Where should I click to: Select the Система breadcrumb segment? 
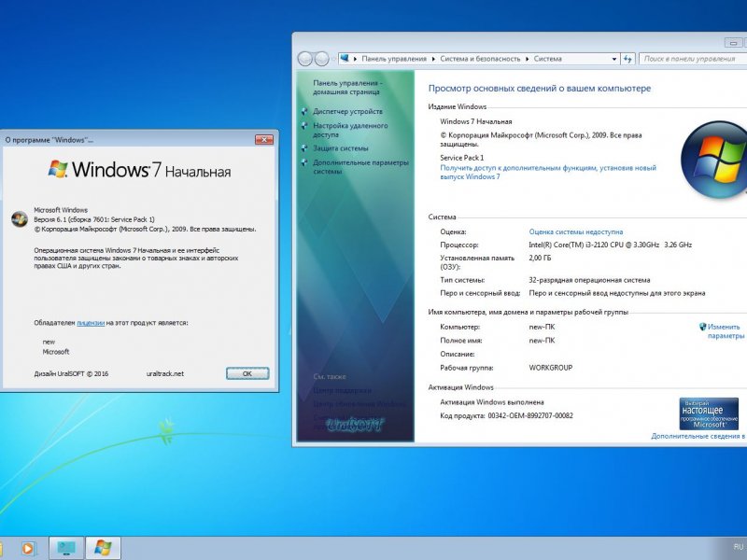(x=547, y=59)
